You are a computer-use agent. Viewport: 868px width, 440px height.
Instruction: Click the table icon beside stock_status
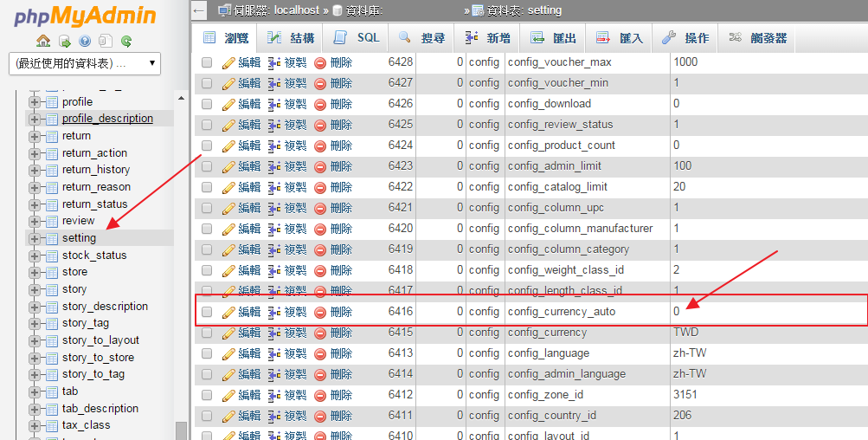52,256
